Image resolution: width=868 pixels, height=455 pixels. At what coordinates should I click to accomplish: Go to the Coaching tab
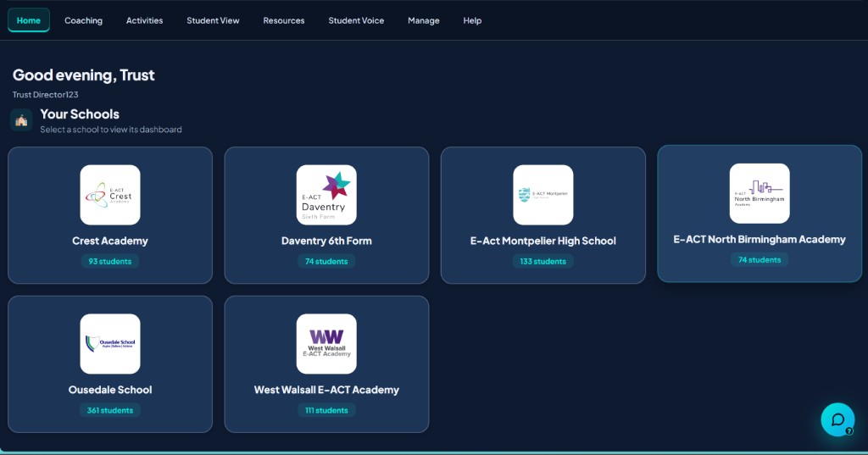coord(84,20)
